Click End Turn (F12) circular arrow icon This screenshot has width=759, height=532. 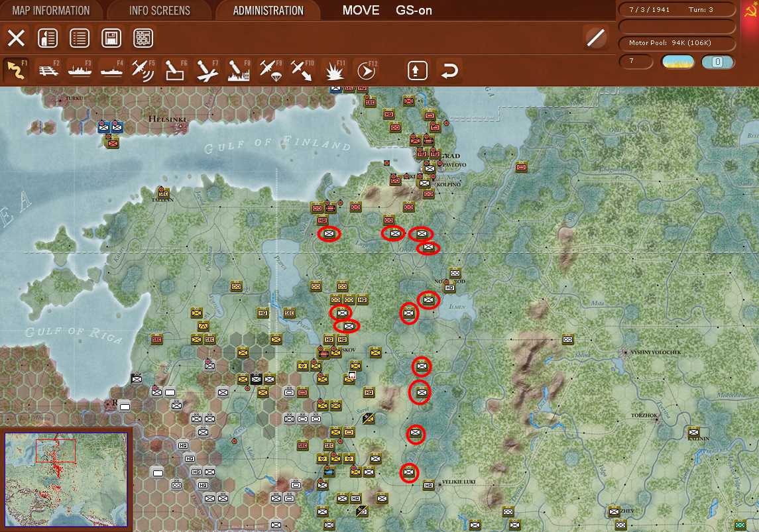[x=367, y=71]
